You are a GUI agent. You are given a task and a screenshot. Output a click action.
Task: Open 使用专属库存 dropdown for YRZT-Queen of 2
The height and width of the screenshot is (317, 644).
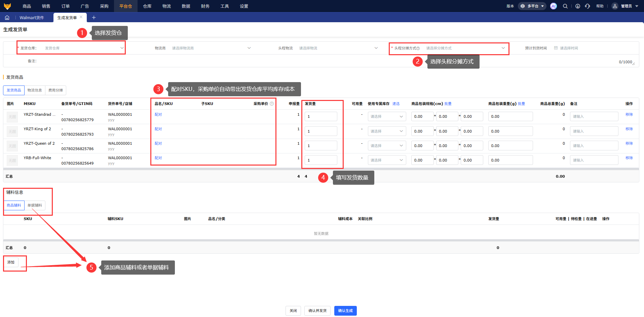pos(387,146)
